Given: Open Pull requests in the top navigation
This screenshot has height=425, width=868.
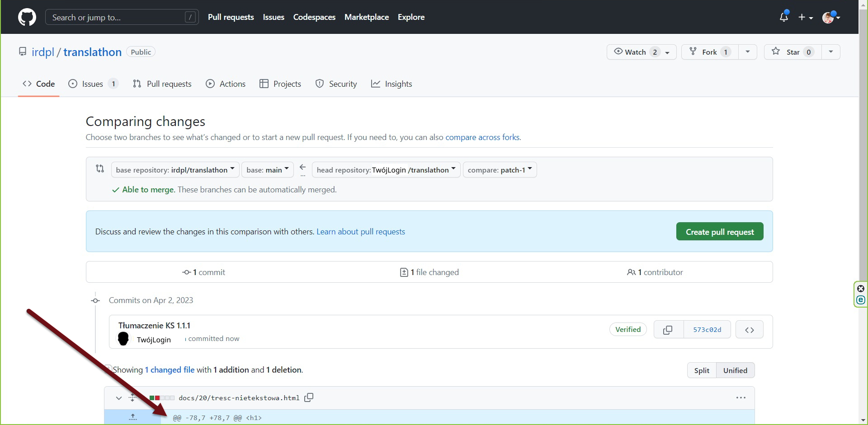Looking at the screenshot, I should 231,17.
